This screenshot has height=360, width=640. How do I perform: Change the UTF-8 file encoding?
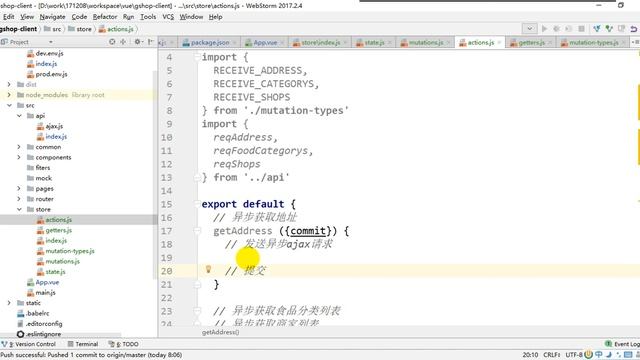click(x=574, y=355)
